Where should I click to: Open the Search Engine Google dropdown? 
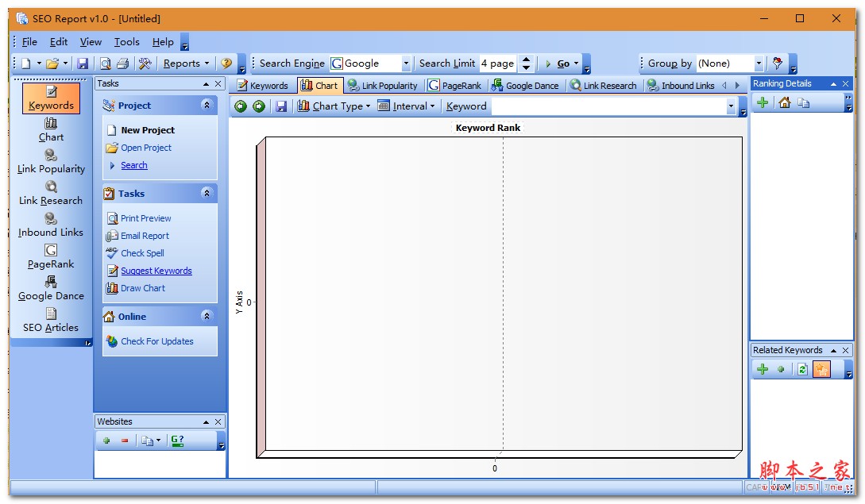point(406,63)
